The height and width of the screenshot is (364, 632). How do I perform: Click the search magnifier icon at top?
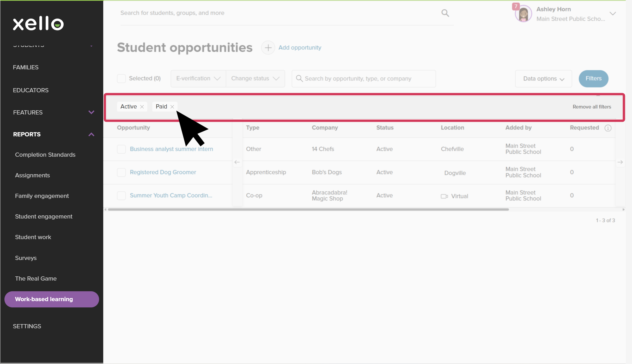coord(445,13)
